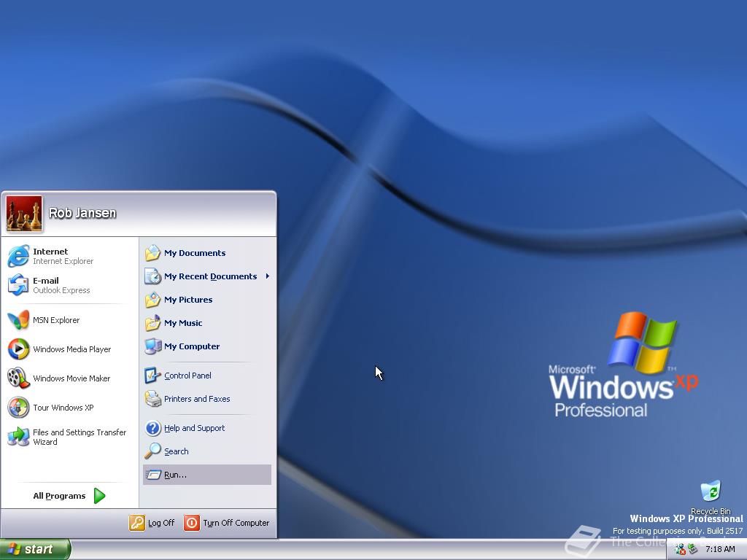Open the My Pictures folder icon

click(152, 300)
